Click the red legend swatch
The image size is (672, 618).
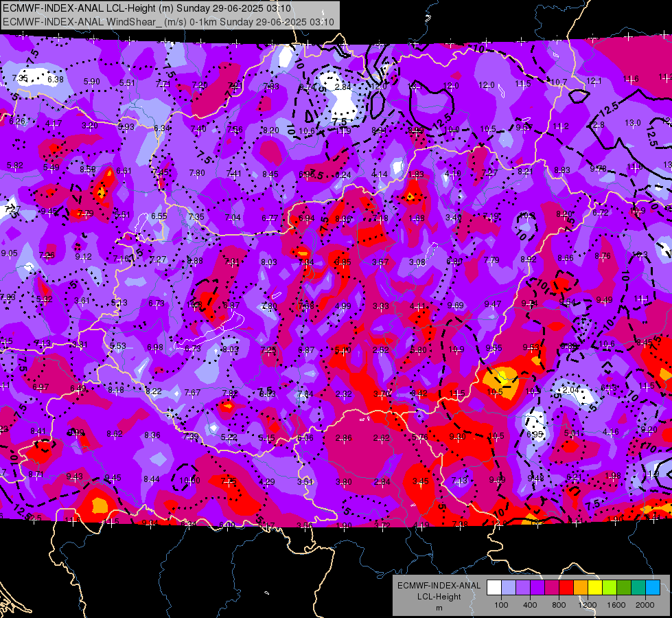(x=566, y=588)
